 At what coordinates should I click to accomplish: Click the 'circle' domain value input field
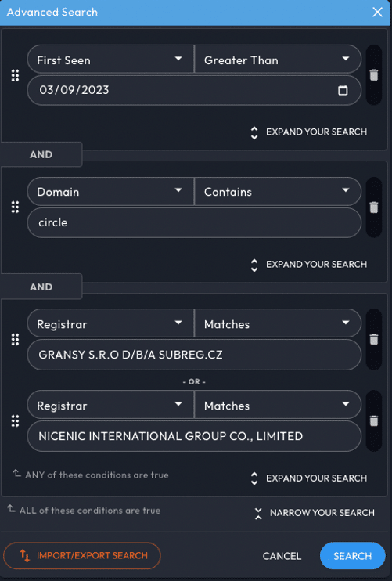[x=194, y=222]
